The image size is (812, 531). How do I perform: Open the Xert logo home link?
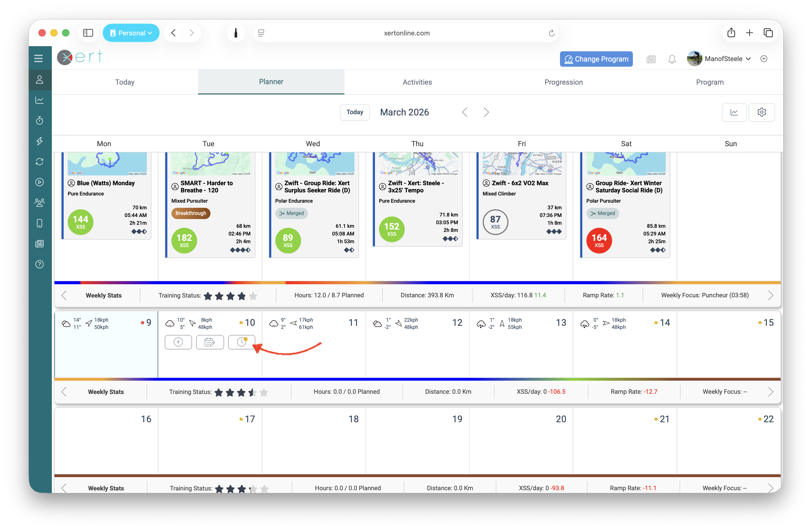[x=80, y=57]
